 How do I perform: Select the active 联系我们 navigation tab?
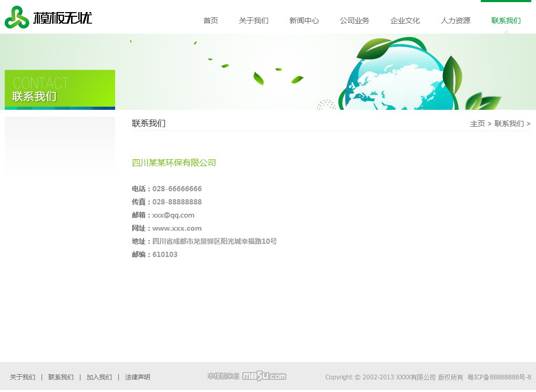[x=506, y=20]
